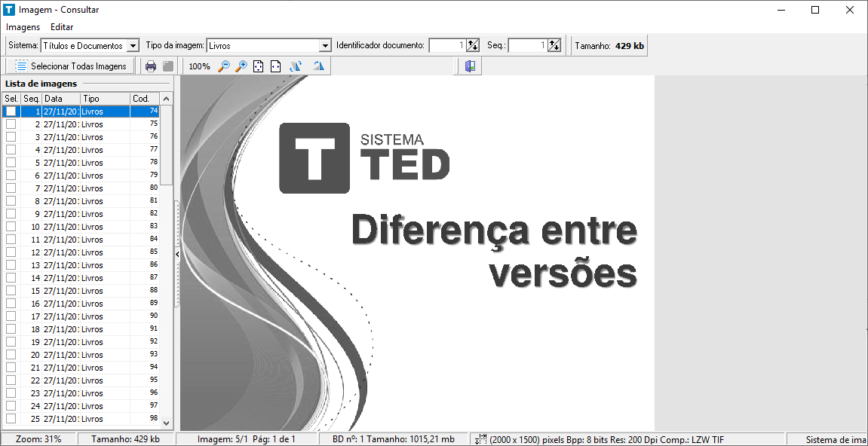
Task: Expand the Tipo da imagem dropdown
Action: [325, 46]
